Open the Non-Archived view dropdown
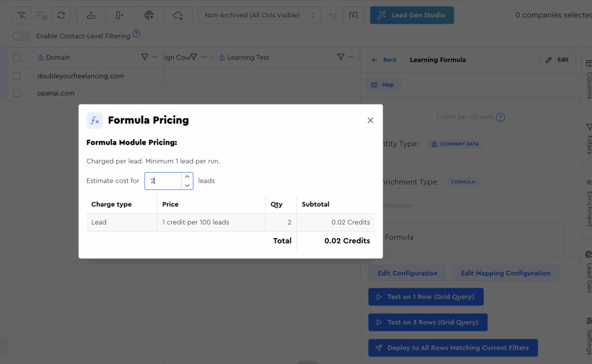The height and width of the screenshot is (364, 592). pos(259,15)
